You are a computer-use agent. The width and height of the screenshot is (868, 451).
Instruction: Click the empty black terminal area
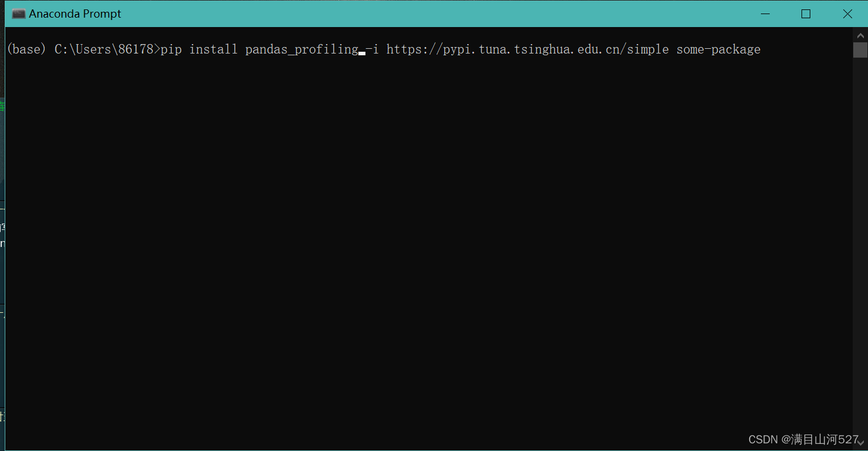(x=412, y=235)
